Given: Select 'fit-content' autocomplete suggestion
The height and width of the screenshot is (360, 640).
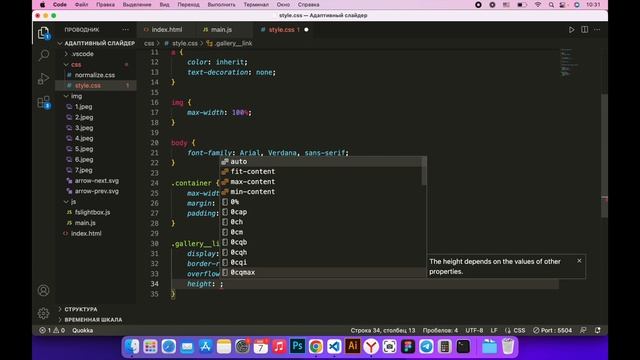Looking at the screenshot, I should pos(321,171).
